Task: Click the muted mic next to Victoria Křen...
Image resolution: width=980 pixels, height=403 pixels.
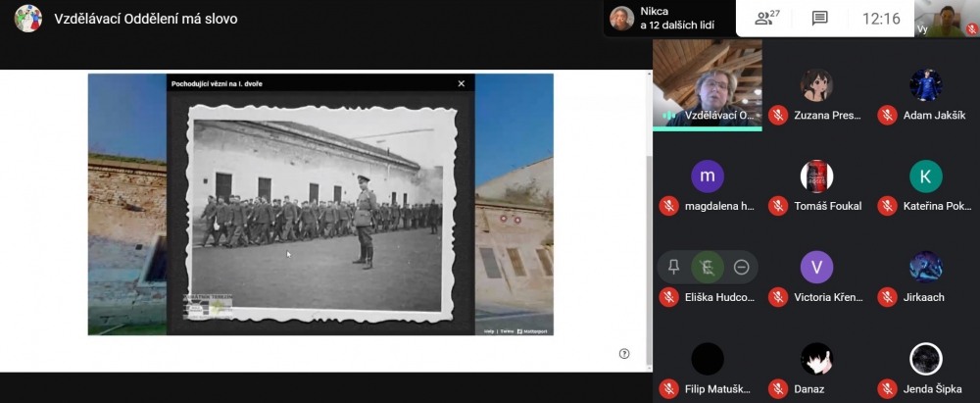Action: [x=778, y=297]
